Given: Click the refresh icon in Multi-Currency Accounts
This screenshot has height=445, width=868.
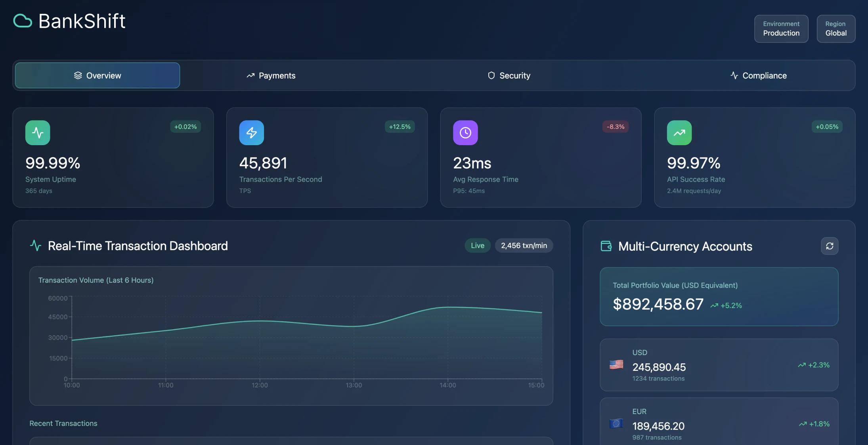Looking at the screenshot, I should pos(830,246).
